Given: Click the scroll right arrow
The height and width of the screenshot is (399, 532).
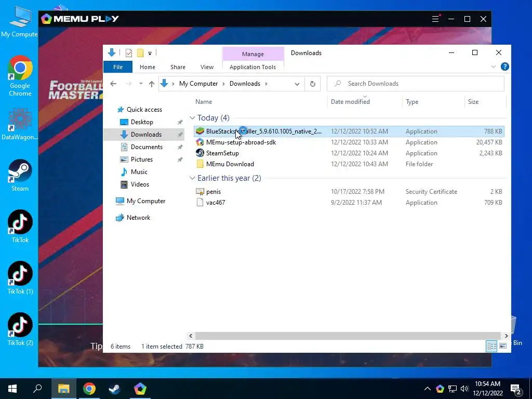Looking at the screenshot, I should tap(506, 336).
